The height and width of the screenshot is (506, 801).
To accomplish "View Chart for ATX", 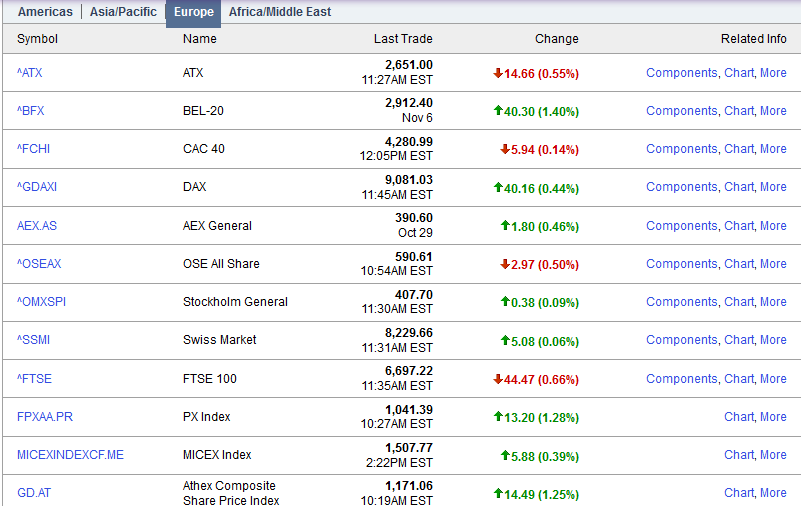I will click(x=739, y=73).
